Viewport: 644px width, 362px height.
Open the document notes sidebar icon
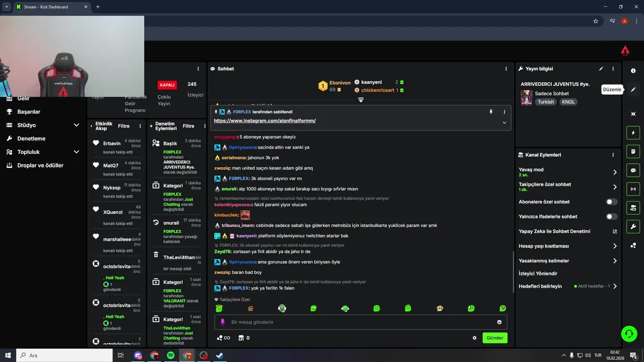633,151
